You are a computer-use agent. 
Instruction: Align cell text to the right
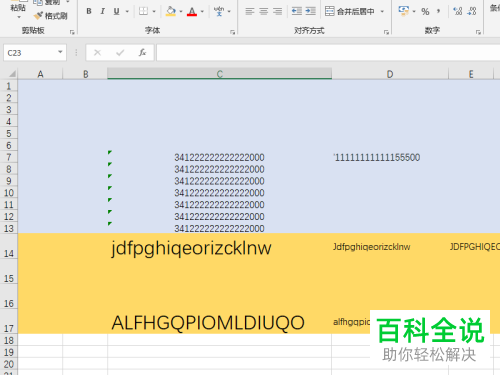coord(277,11)
